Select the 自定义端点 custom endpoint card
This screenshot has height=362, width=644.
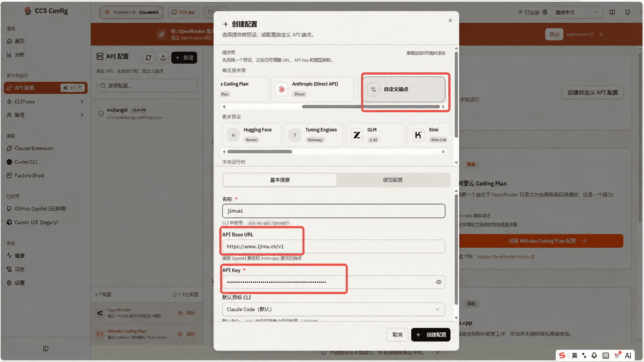[x=404, y=89]
